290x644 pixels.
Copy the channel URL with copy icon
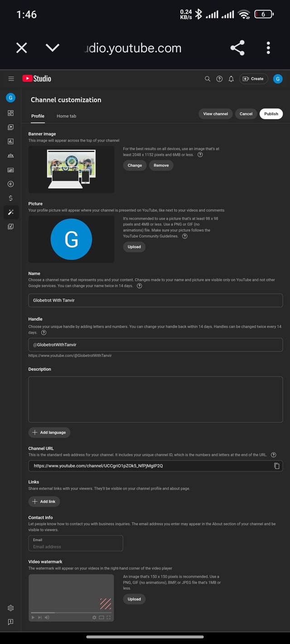[x=277, y=466]
